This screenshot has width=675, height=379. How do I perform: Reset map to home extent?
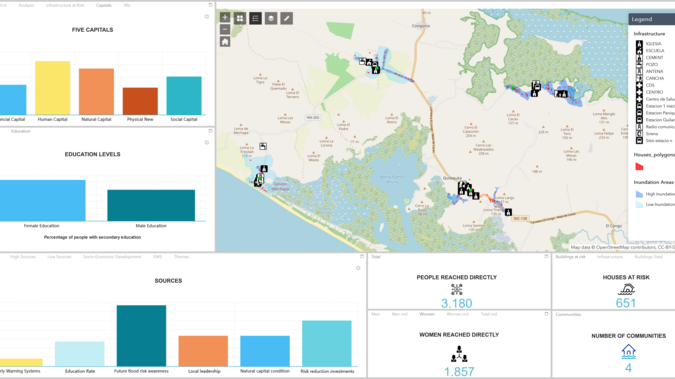click(225, 42)
